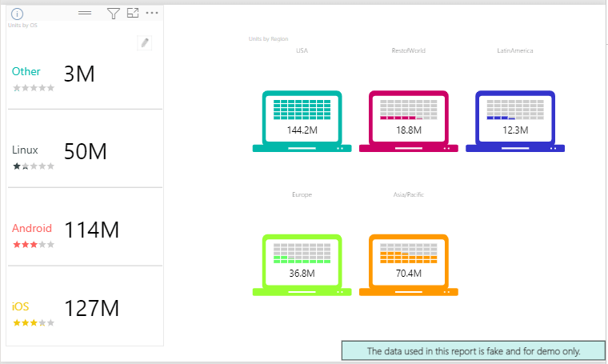Click the 127M value for iOS

[x=91, y=308]
